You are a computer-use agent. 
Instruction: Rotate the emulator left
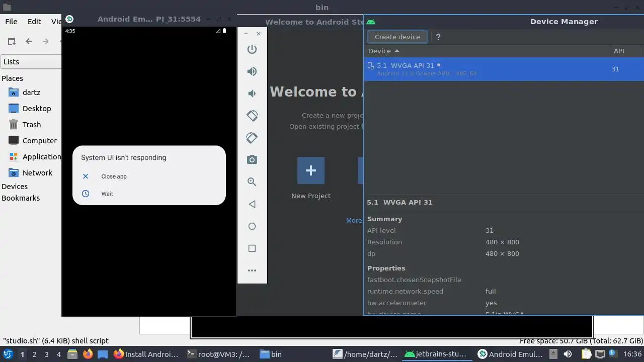coord(252,116)
